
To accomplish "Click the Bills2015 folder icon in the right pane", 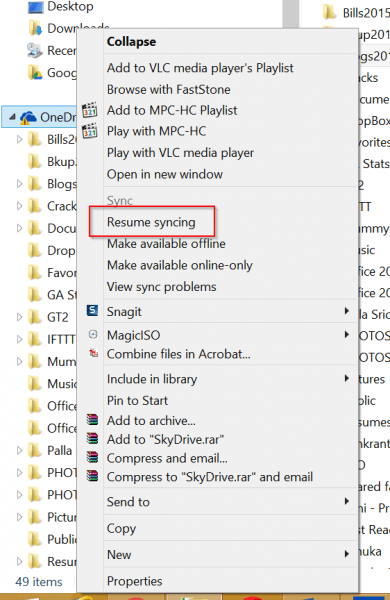I will (x=330, y=12).
